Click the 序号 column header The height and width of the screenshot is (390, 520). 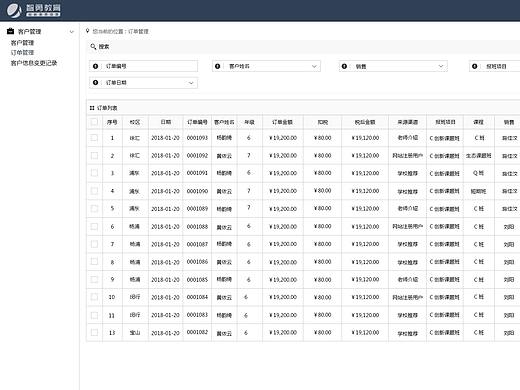click(112, 122)
